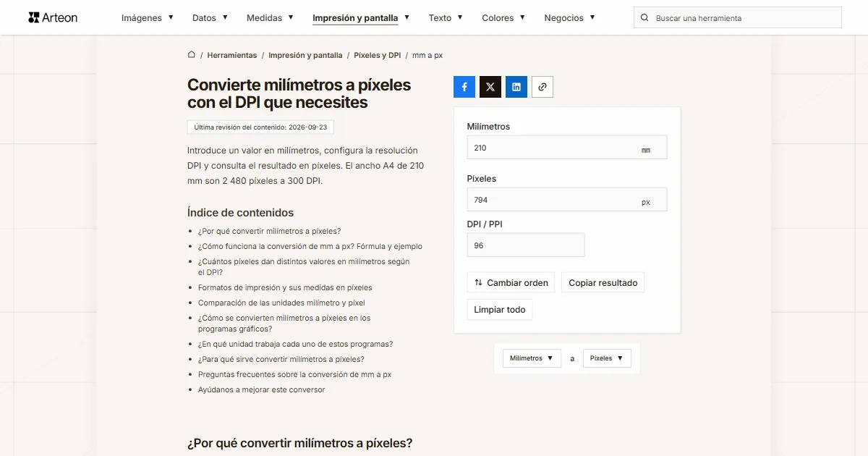The image size is (868, 456).
Task: Click the Arteon logo
Action: coord(53,17)
